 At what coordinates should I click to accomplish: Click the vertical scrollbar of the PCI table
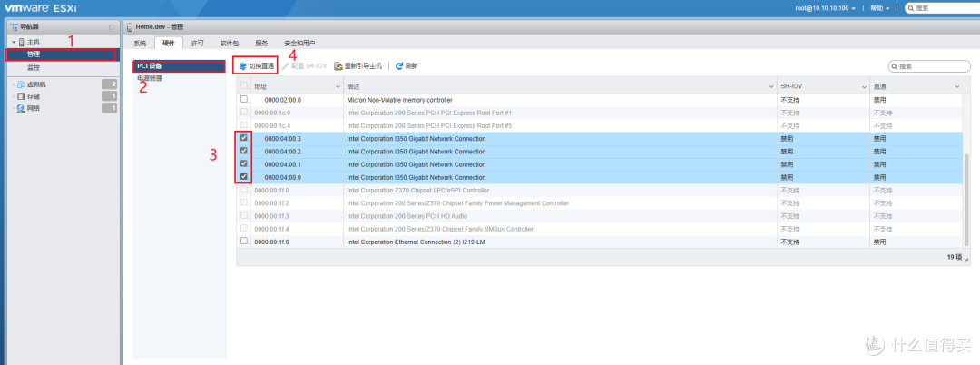tap(966, 163)
